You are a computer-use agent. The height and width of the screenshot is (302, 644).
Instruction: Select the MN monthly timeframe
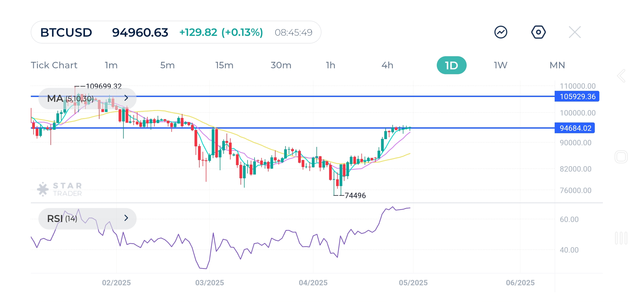click(557, 65)
